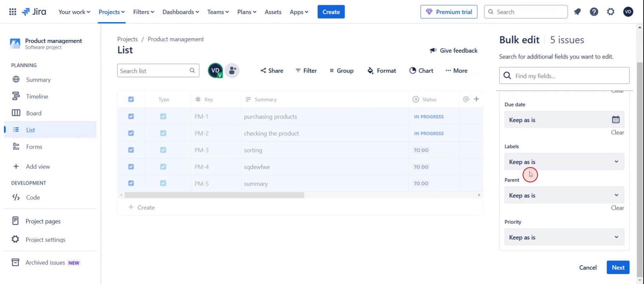Open notifications bell

click(x=578, y=12)
